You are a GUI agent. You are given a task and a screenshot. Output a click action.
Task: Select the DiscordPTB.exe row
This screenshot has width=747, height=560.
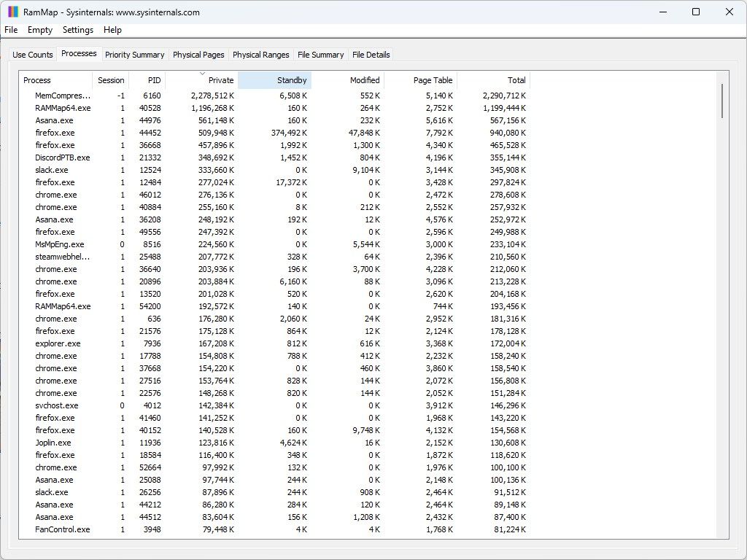click(x=275, y=157)
